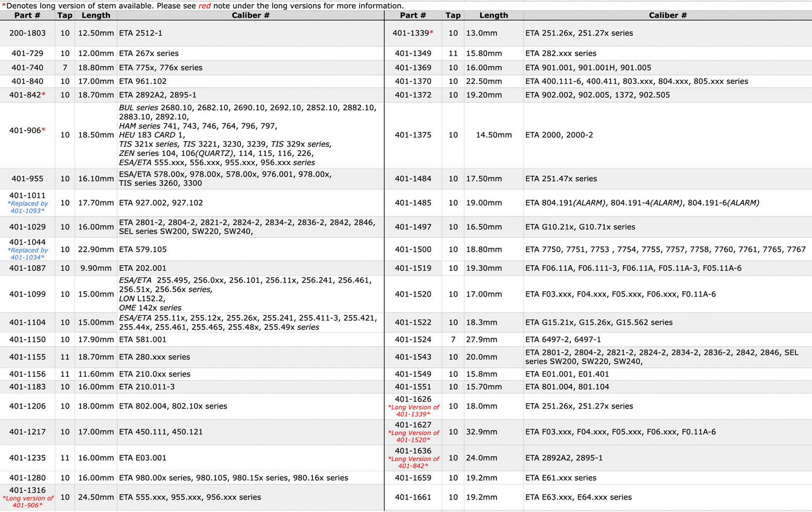Select the '9.90mm' length cell
The image size is (812, 512).
[96, 268]
